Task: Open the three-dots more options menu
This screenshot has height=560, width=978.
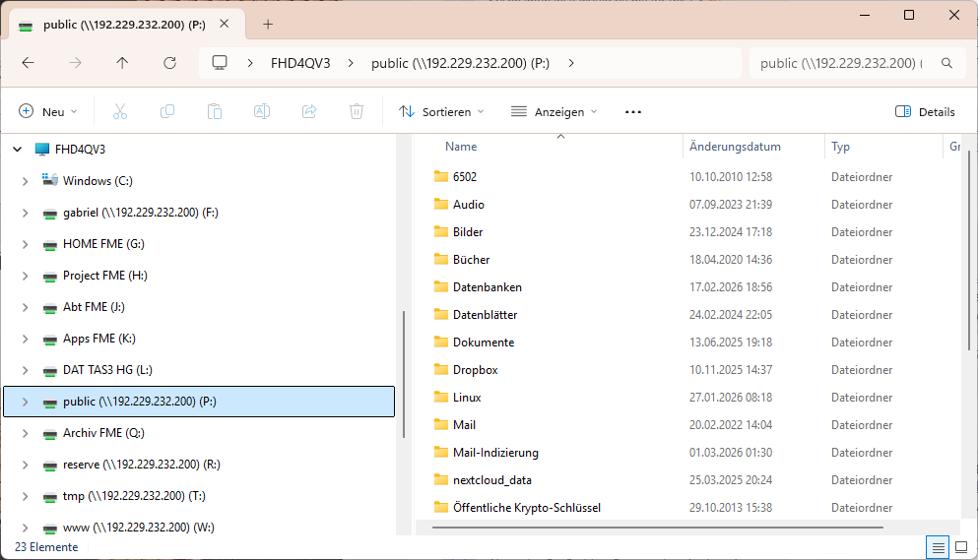Action: click(633, 112)
